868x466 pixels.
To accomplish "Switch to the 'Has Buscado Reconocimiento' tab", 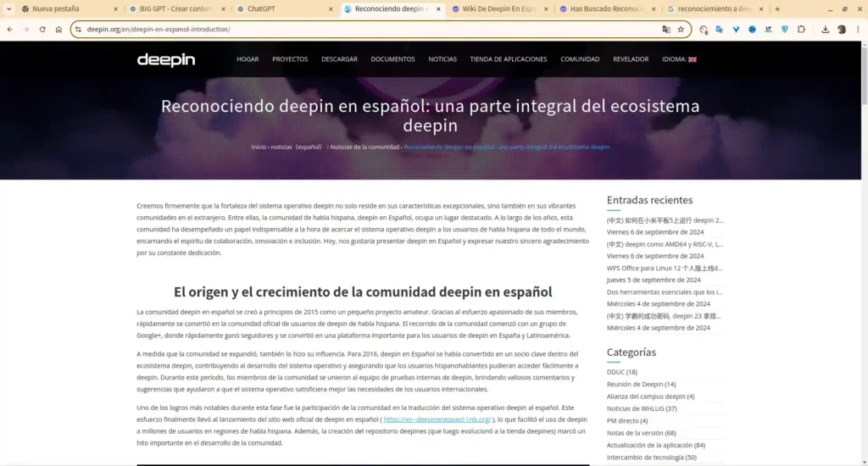I will pyautogui.click(x=607, y=8).
